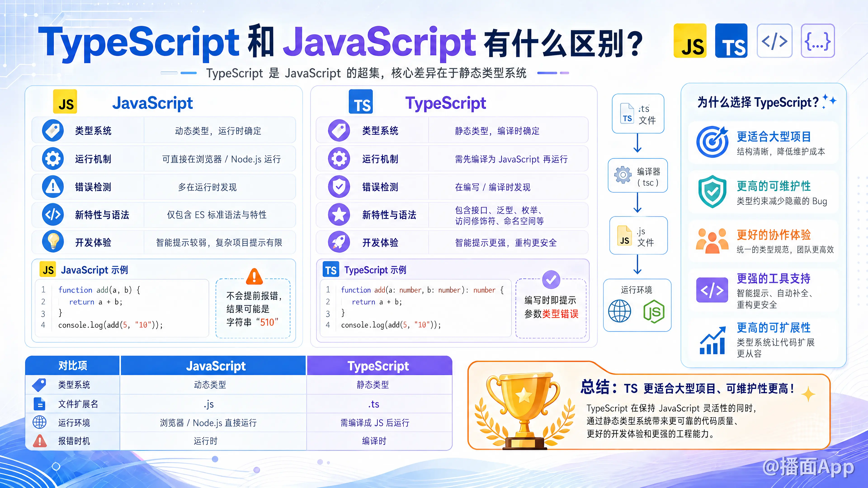Click the text '仅包含 ES 标准语法与特性'

pos(217,215)
